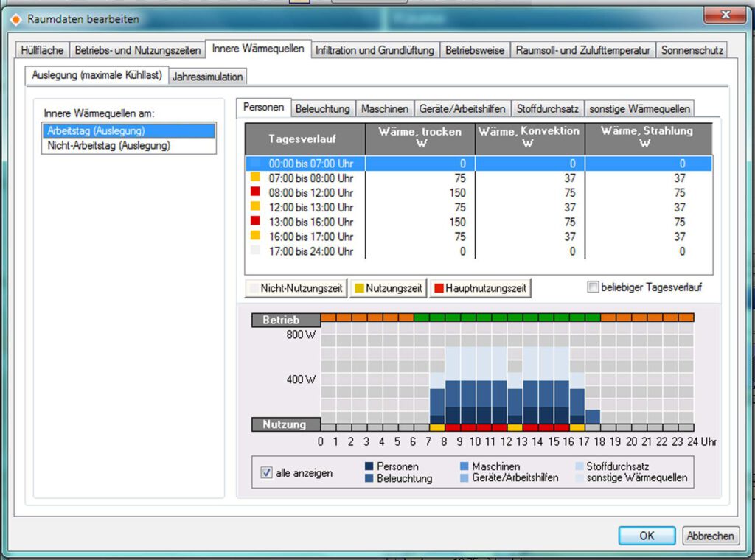The height and width of the screenshot is (560, 755).
Task: Show the Stoffdurchsatz tab
Action: (548, 109)
